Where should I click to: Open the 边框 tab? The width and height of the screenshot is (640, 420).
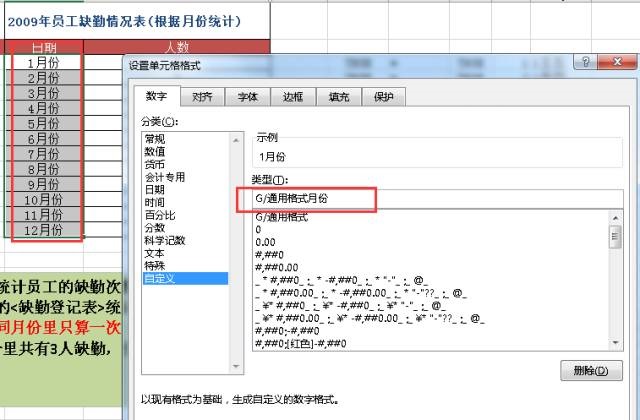293,97
